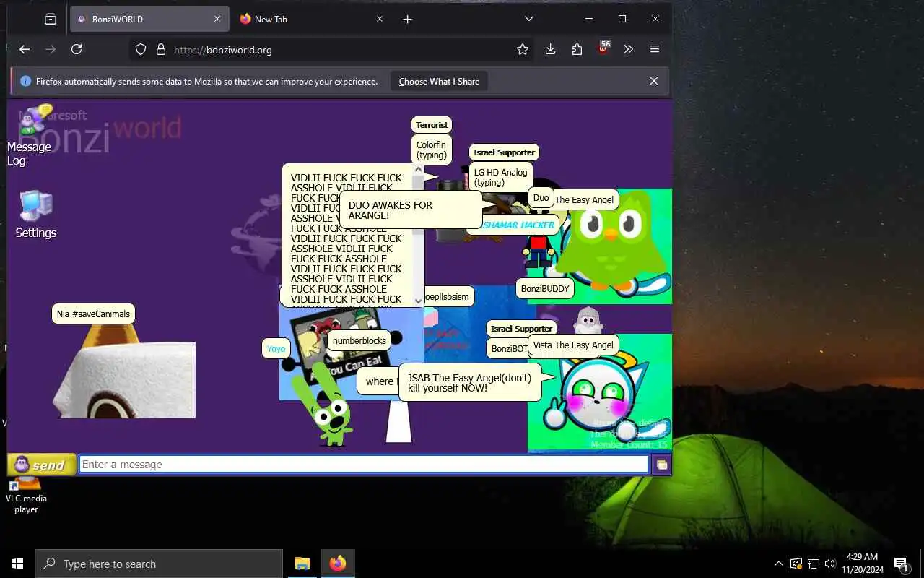Close the New Tab tab
The image size is (924, 578).
pyautogui.click(x=380, y=19)
